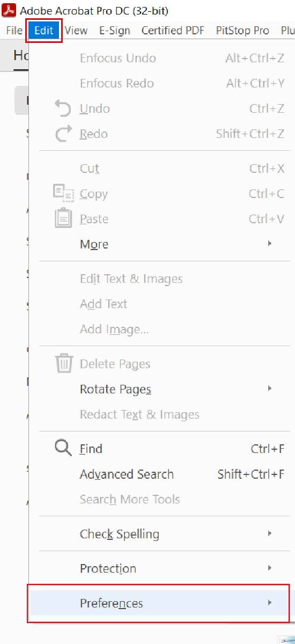Image resolution: width=295 pixels, height=644 pixels.
Task: Click the Paste clipboard icon
Action: (x=63, y=218)
